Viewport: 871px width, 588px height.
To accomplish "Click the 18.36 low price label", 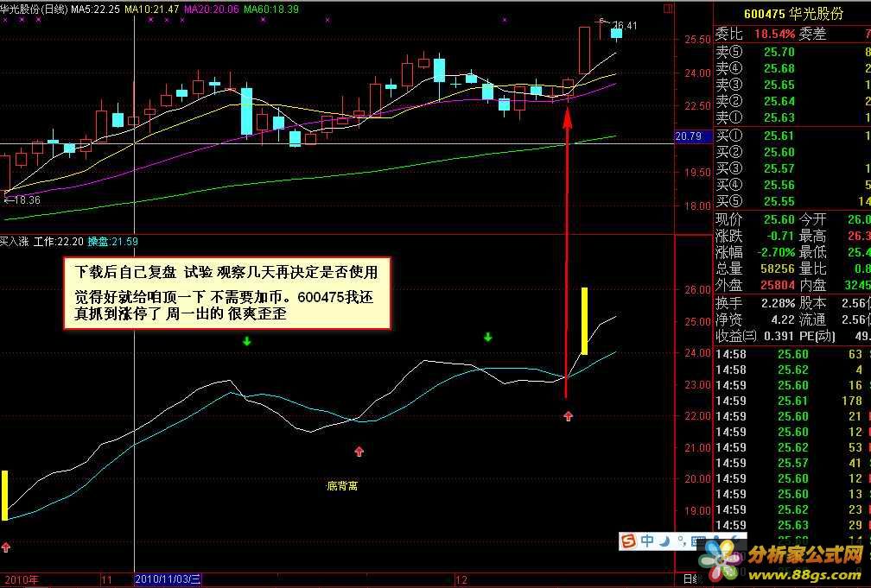I will pos(26,200).
